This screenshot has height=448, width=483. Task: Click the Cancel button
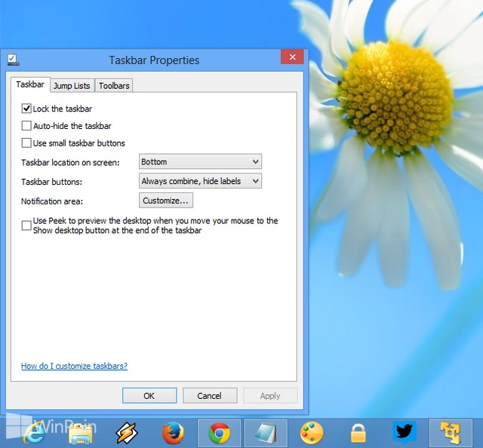210,396
